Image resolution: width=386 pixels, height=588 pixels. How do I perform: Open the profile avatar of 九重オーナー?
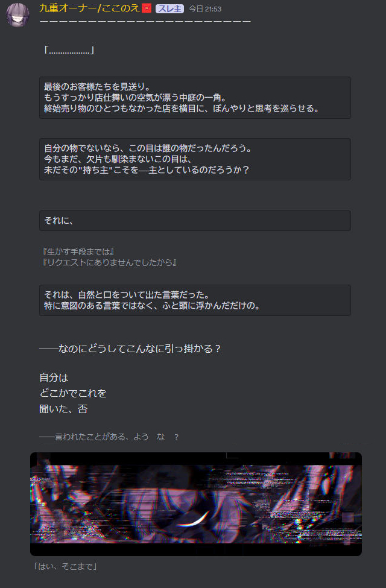tap(17, 15)
